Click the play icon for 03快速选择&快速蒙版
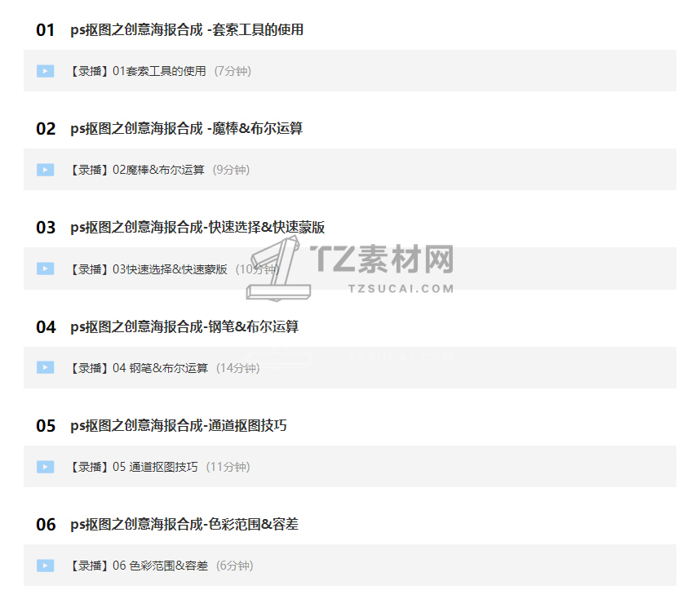Viewport: 700px width, 608px height. (45, 268)
